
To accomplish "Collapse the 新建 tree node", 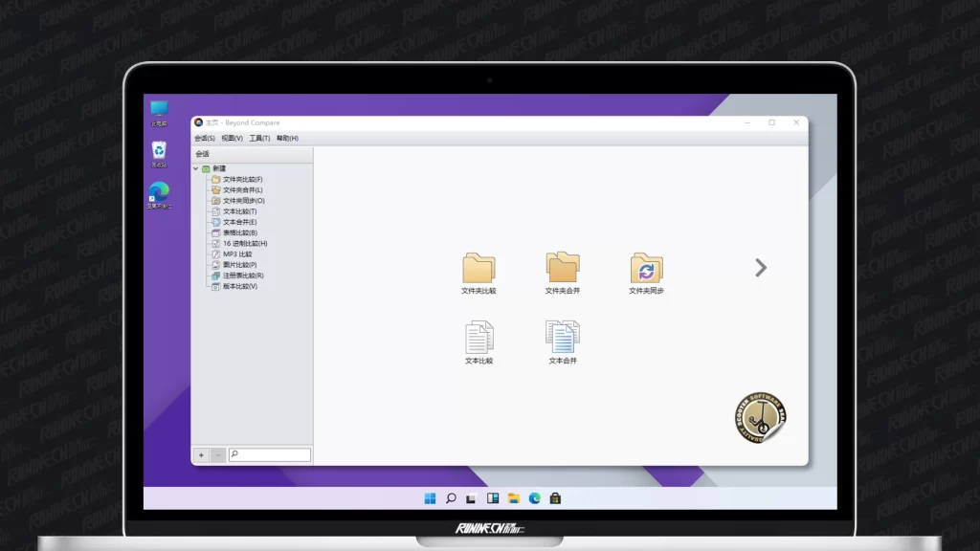I will 196,168.
